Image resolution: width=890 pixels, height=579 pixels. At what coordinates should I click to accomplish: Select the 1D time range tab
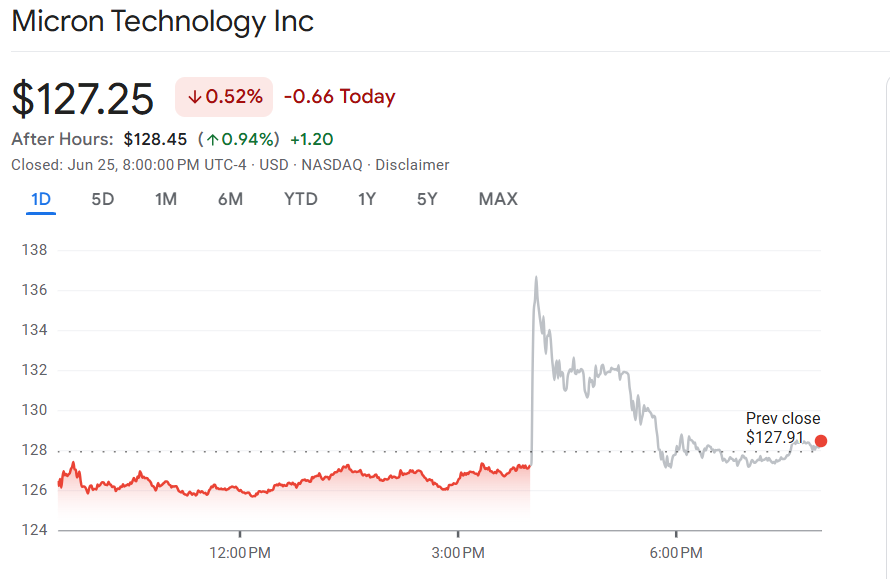41,199
